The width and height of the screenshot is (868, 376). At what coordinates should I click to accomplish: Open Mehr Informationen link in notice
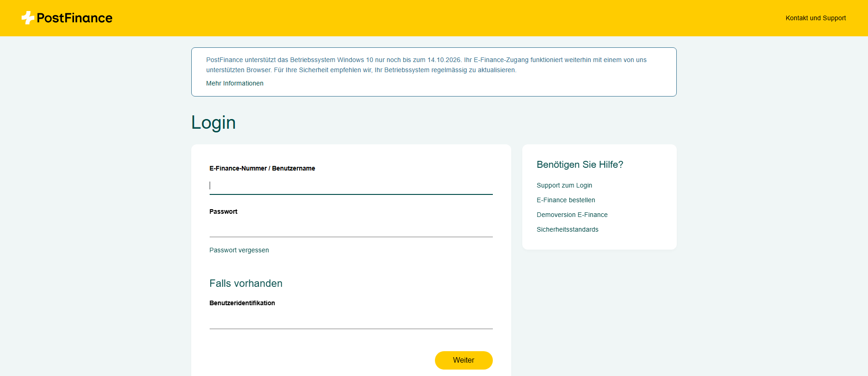[234, 83]
